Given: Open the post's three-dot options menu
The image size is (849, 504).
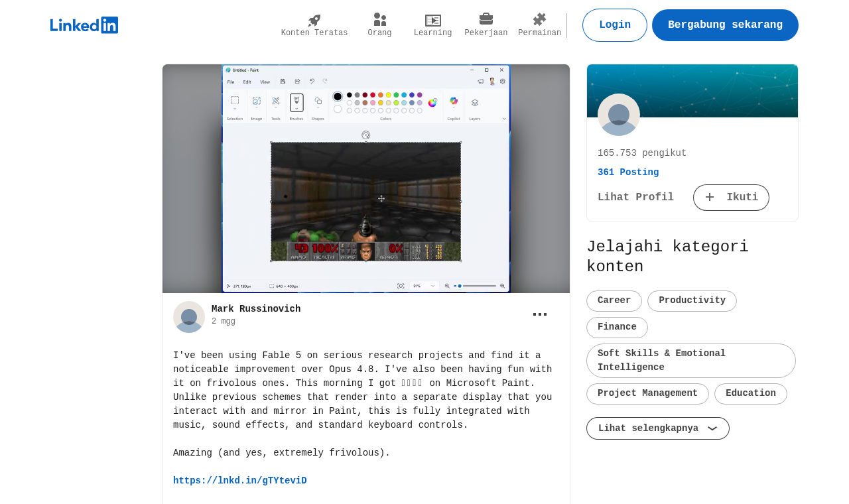Looking at the screenshot, I should click(540, 314).
